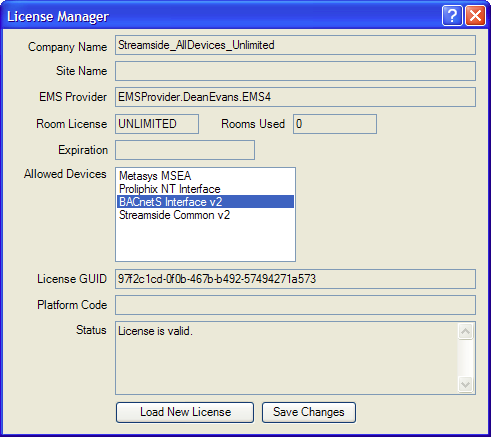This screenshot has width=491, height=437.
Task: Click the Status text area
Action: point(287,358)
